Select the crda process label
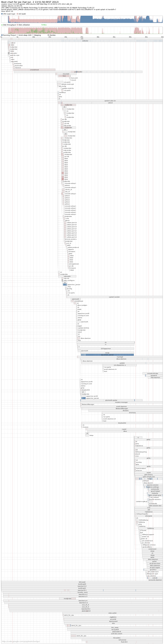Viewport: 164px width, 644px height. coord(67,218)
